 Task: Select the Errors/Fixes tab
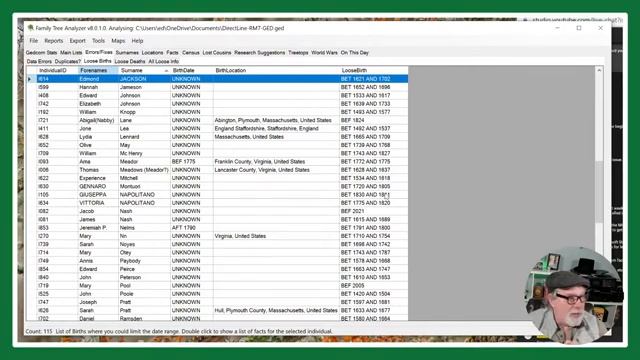click(x=99, y=52)
